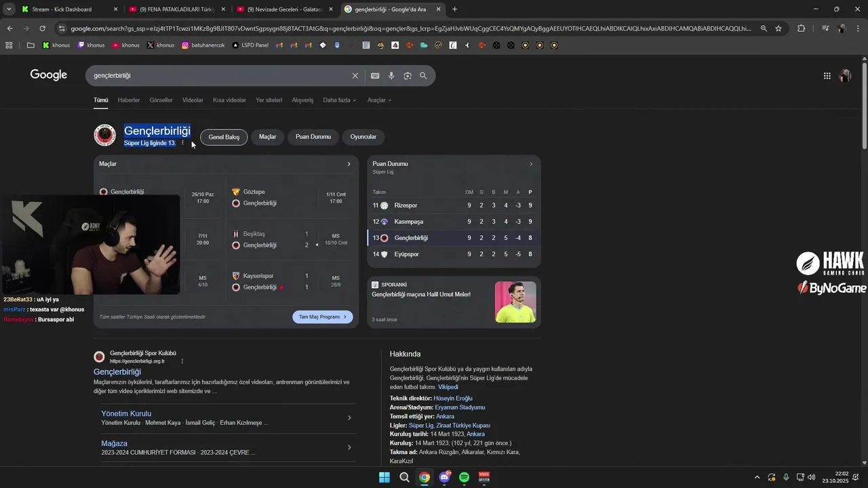Open Windows taskbar search

click(404, 477)
